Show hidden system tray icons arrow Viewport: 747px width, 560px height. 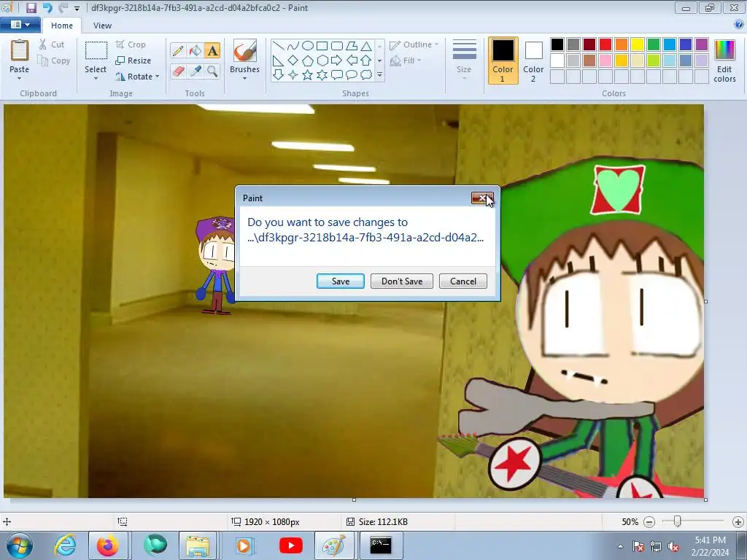click(620, 546)
